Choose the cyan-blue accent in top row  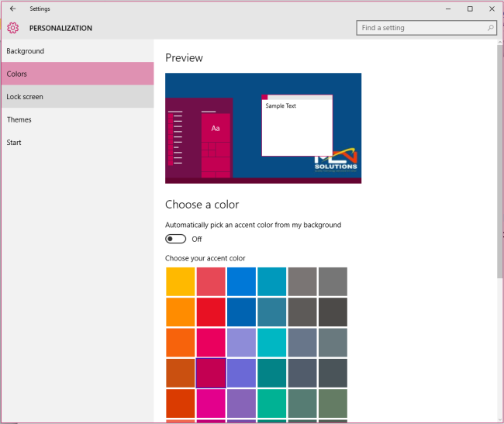pos(272,281)
